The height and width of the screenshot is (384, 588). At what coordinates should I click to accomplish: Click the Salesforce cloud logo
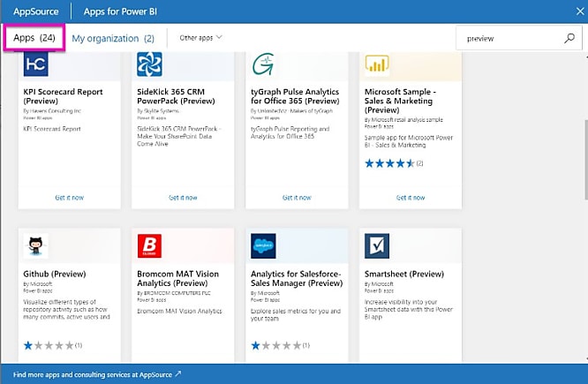point(263,246)
